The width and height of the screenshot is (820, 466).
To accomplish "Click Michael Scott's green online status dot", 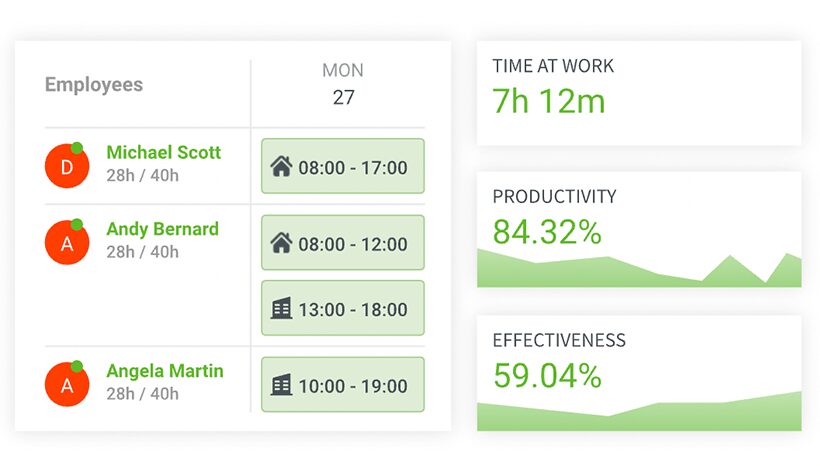I will point(77,148).
